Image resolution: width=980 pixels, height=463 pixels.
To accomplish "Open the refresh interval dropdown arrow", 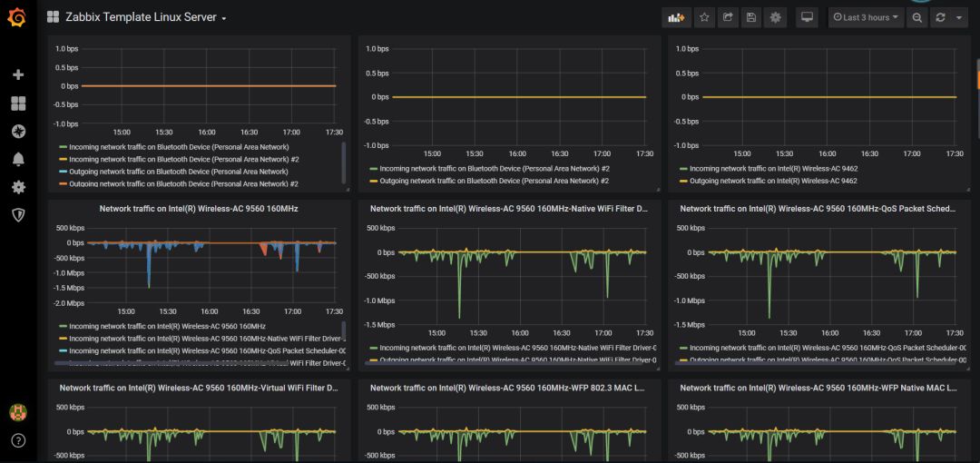I will 959,17.
